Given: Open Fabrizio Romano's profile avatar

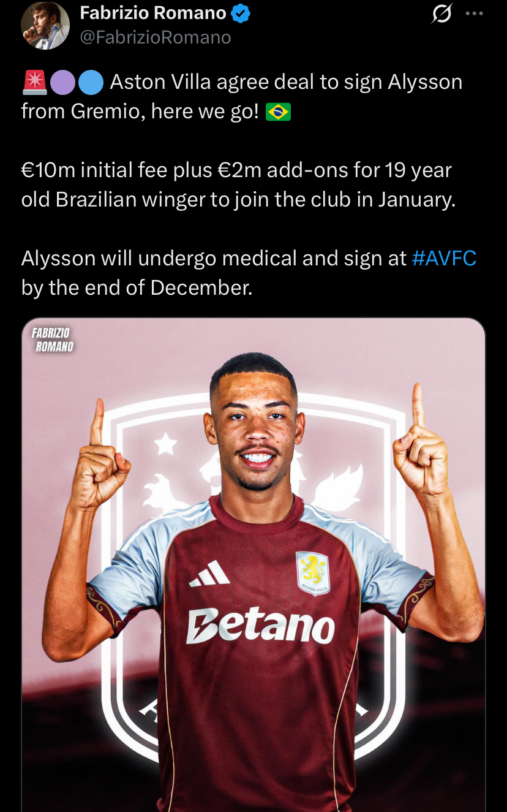Looking at the screenshot, I should click(x=45, y=26).
